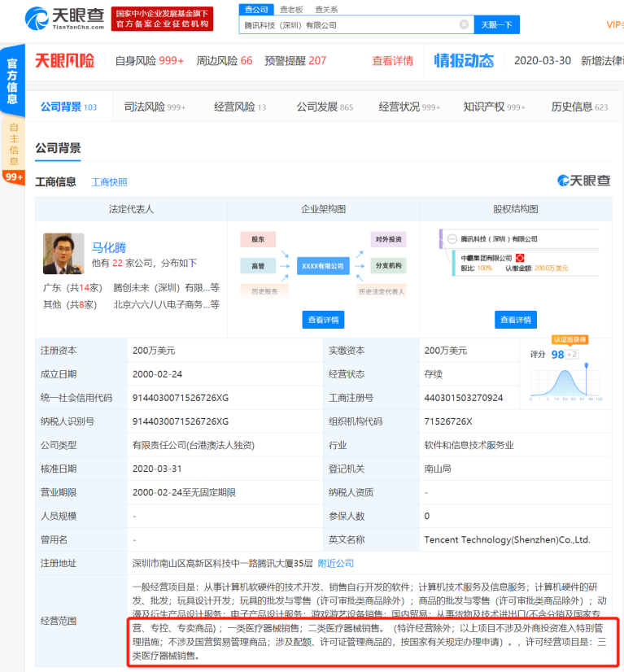This screenshot has height=672, width=624.
Task: Click the 天眼风险 heading
Action: (x=65, y=61)
